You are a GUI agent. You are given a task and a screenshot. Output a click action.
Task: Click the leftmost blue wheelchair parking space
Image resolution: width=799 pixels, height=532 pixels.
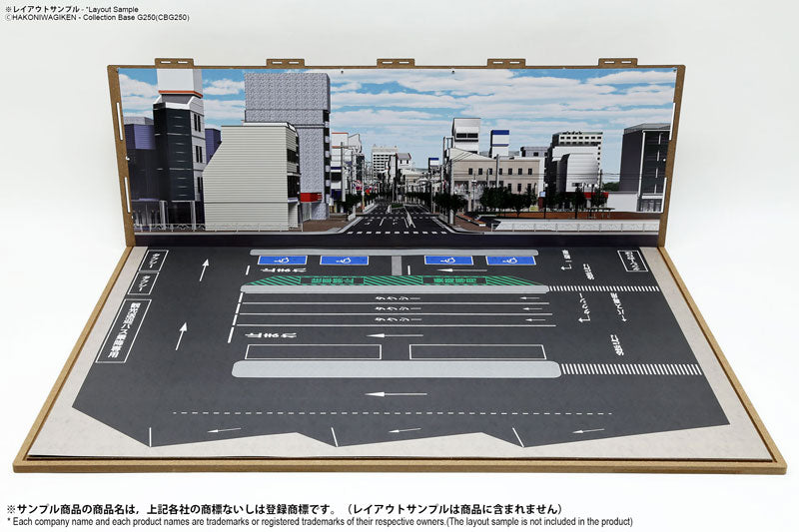[282, 261]
